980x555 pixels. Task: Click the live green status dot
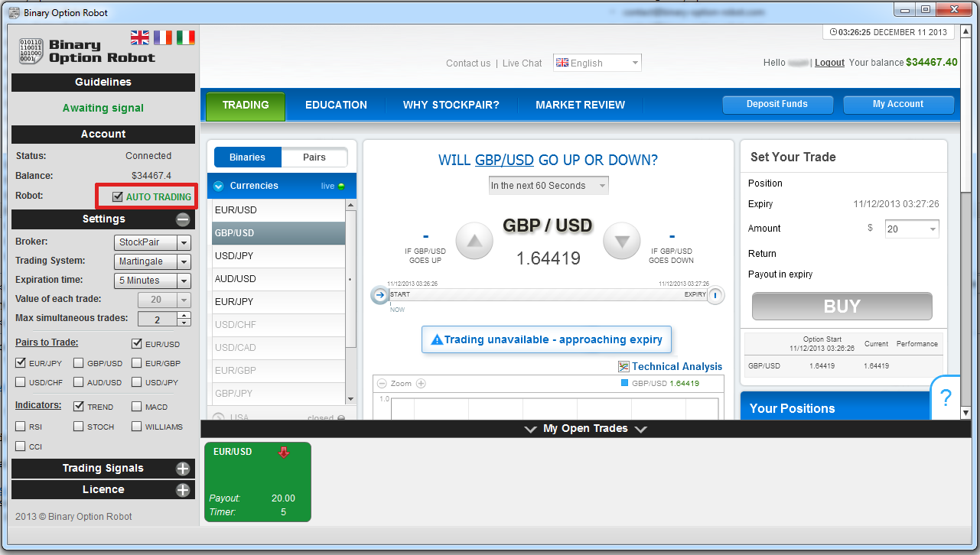point(341,187)
